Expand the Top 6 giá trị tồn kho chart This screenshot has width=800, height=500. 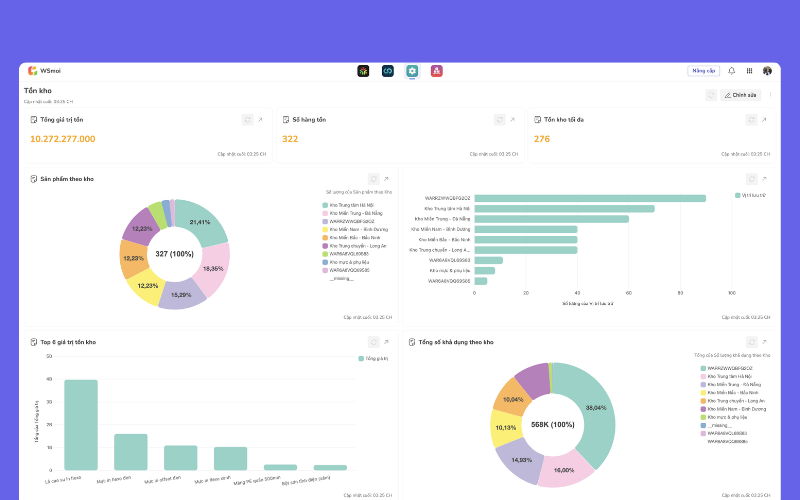click(x=386, y=342)
